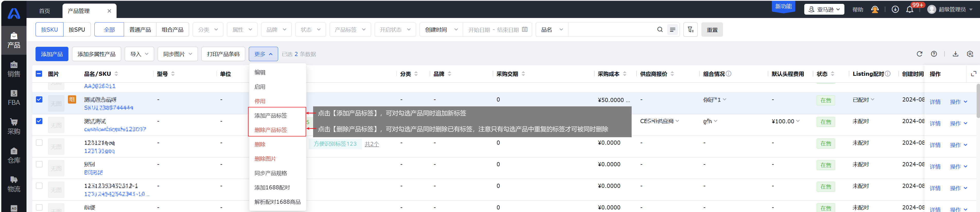Choose 添加1688配对 from the menu
Image resolution: width=980 pixels, height=212 pixels.
point(277,187)
